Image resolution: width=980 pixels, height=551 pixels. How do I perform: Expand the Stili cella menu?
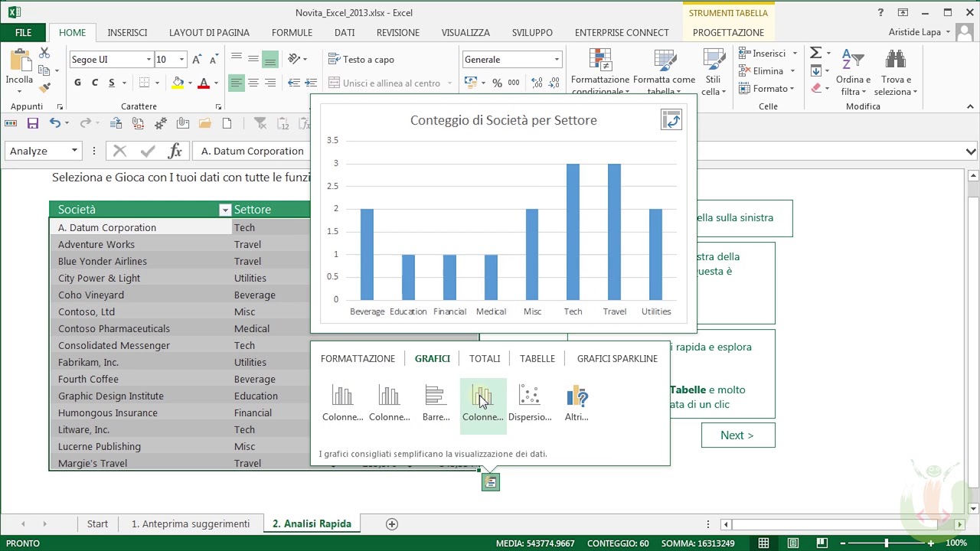[x=714, y=73]
